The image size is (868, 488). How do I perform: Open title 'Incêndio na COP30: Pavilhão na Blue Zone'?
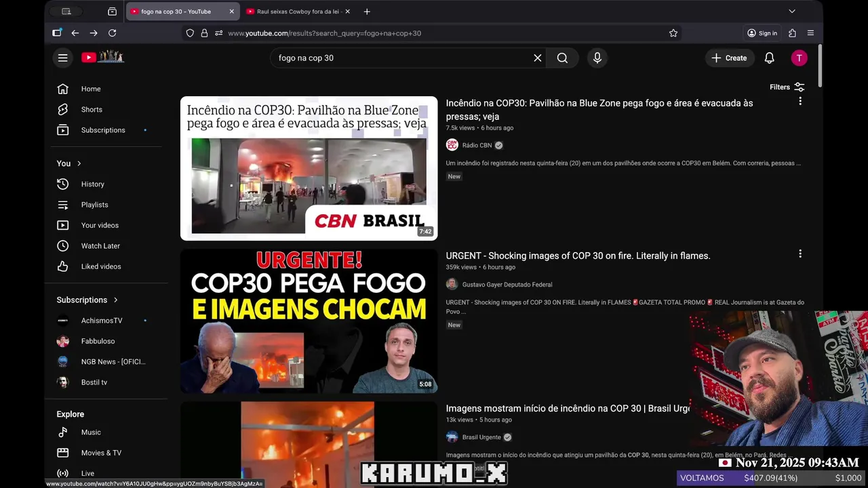[x=599, y=110]
